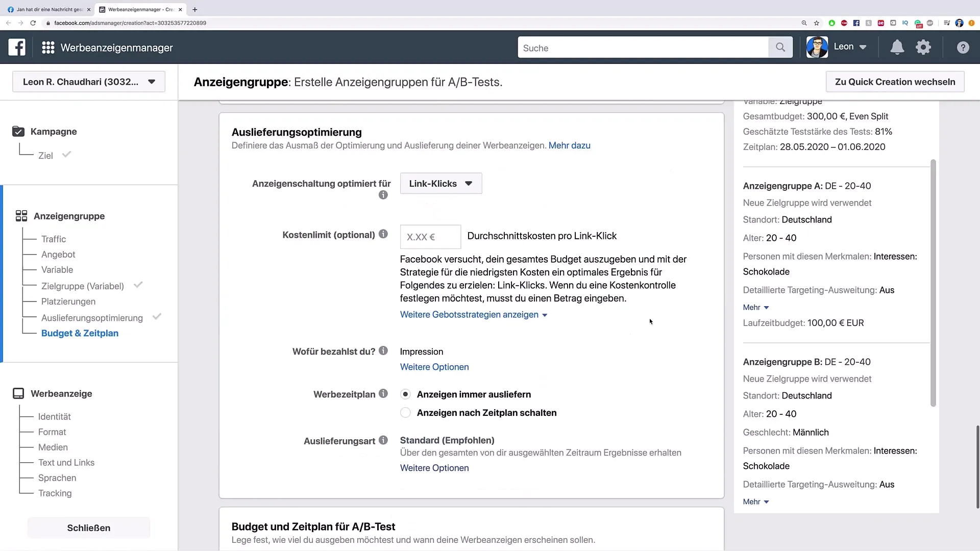The width and height of the screenshot is (980, 551).
Task: Expand Weitere Gebotsstrategien anzeigen
Action: 474,314
